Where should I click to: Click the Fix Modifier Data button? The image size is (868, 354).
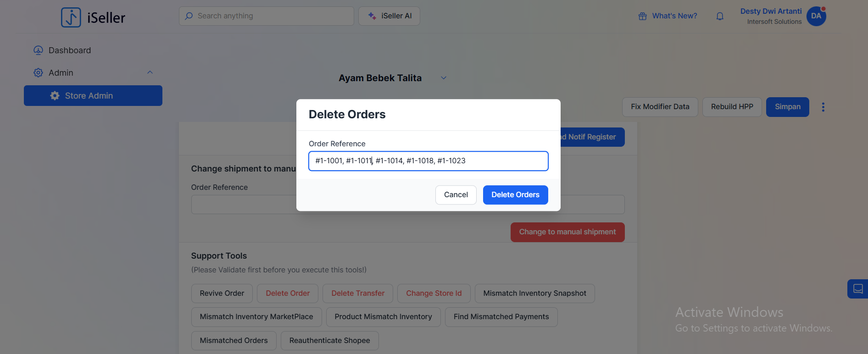[660, 107]
